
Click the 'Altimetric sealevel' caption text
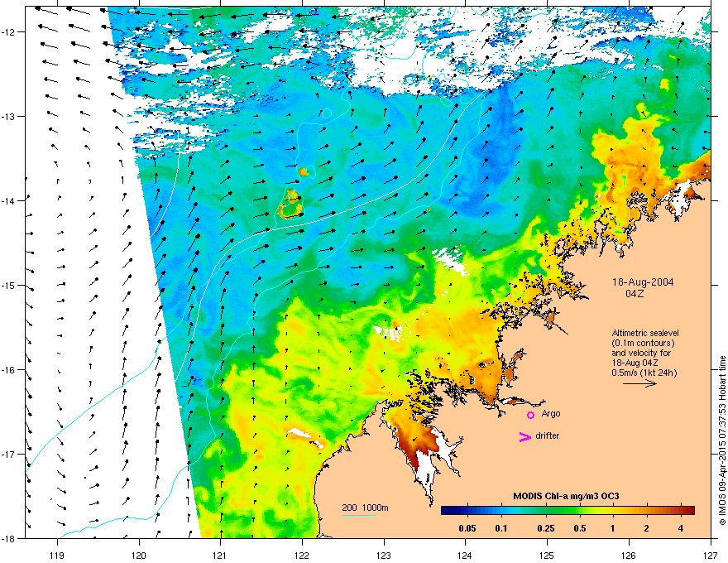coord(645,333)
